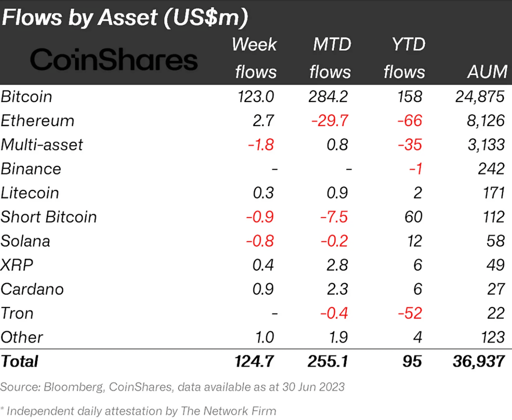Select the Solana row label
The width and height of the screenshot is (512, 420).
pyautogui.click(x=26, y=241)
